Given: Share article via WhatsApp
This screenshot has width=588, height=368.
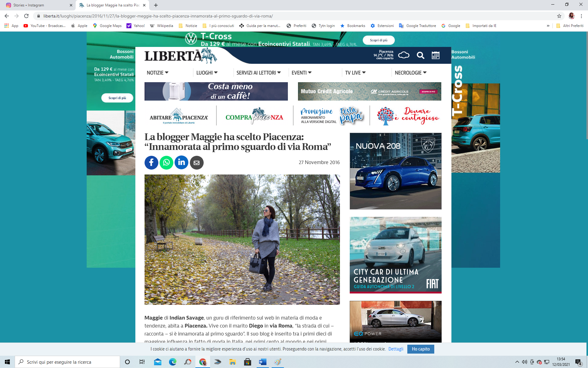Looking at the screenshot, I should click(x=166, y=163).
